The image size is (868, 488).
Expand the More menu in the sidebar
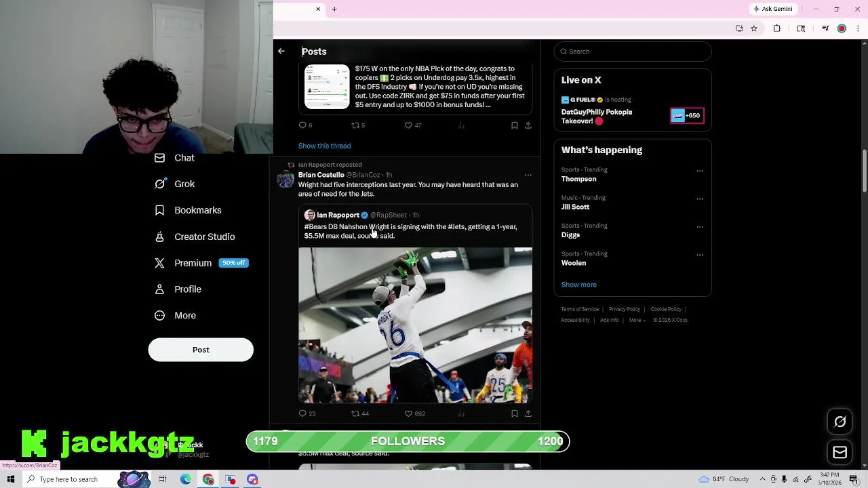(175, 316)
